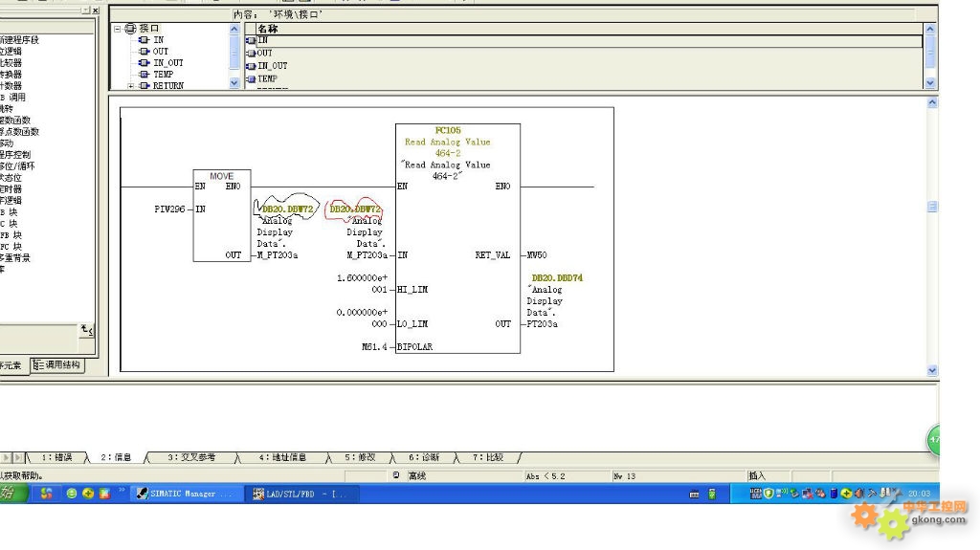Click the small icon below the elements list
This screenshot has height=550, width=980.
coord(86,329)
